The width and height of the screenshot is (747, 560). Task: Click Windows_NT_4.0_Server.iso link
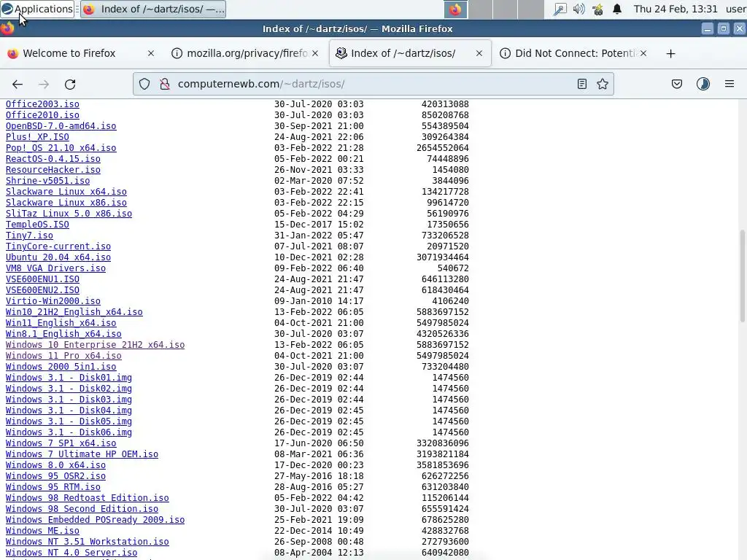[71, 553]
